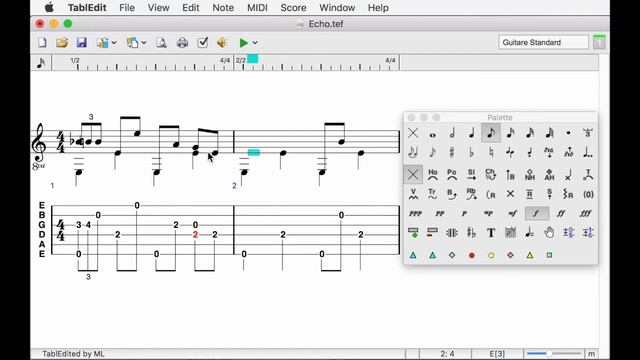The width and height of the screenshot is (640, 360).
Task: Create a new tablature file
Action: 42,42
